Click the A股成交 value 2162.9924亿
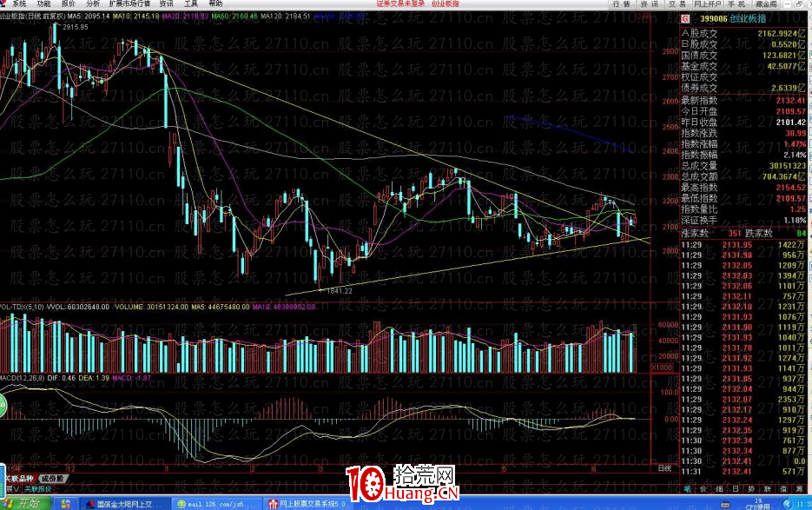 click(x=782, y=33)
